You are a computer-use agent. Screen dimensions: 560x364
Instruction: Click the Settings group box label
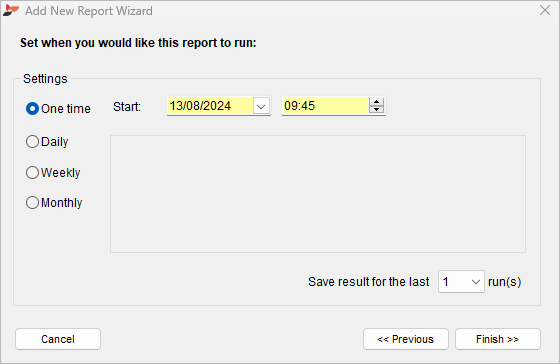[x=45, y=79]
